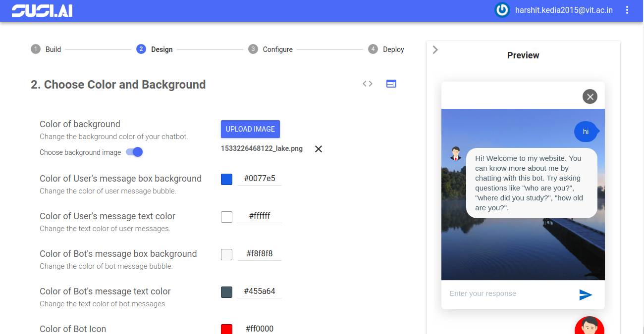The width and height of the screenshot is (644, 334).
Task: Click the bot welcome message bubble
Action: tap(532, 183)
